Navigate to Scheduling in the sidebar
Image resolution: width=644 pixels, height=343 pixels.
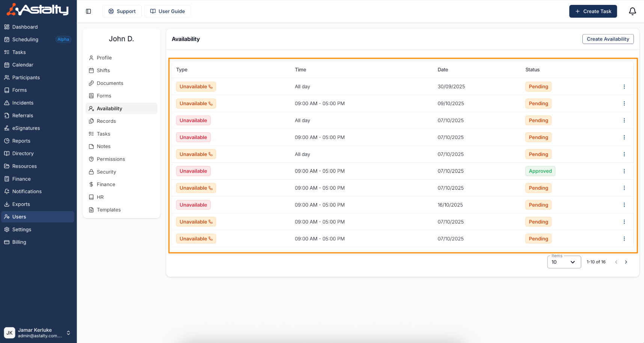25,39
